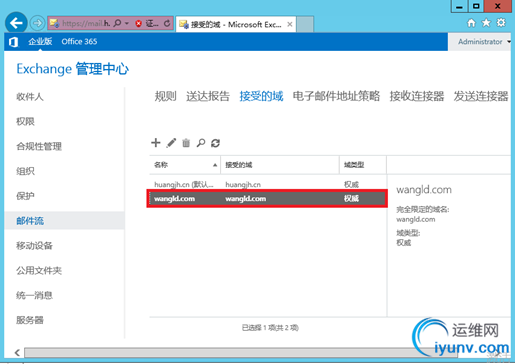Click wangld.com in the 接受的域 column
515x364 pixels.
245,199
